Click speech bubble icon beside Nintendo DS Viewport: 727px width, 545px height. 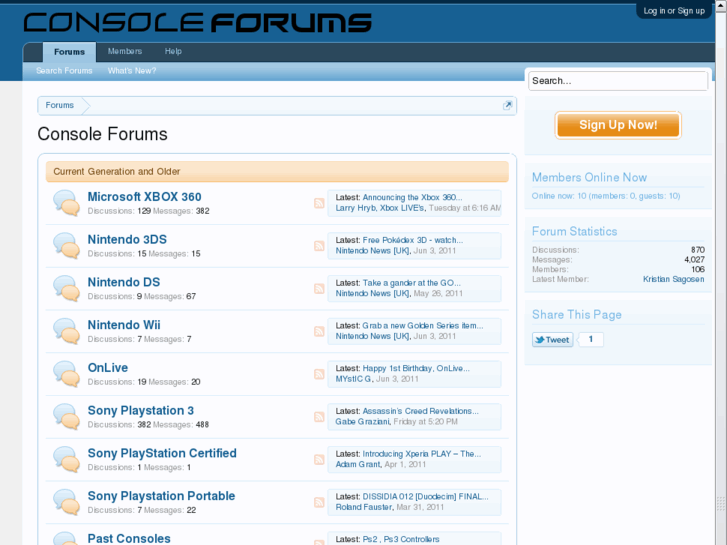click(x=66, y=289)
